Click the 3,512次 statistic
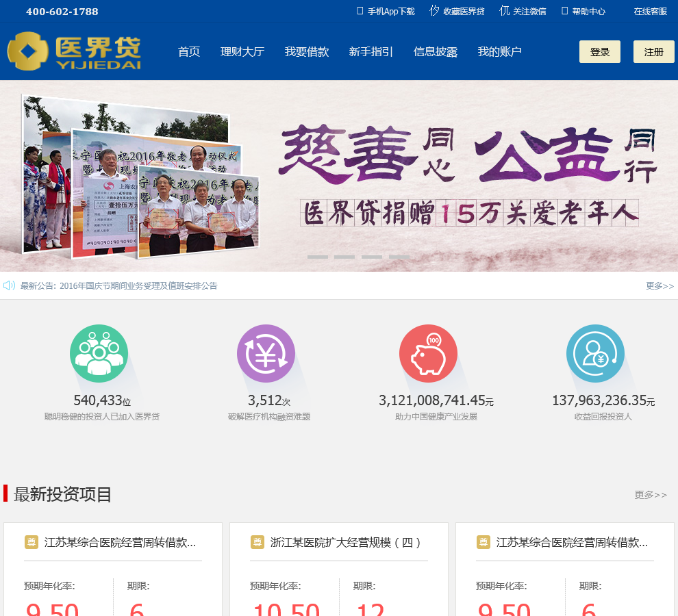Image resolution: width=678 pixels, height=616 pixels. coord(269,400)
